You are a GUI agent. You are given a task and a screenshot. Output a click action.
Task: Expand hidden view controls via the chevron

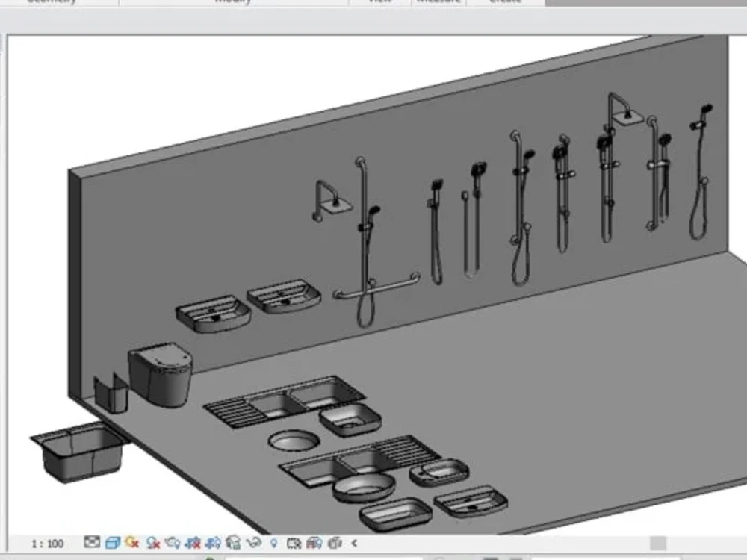(x=354, y=543)
